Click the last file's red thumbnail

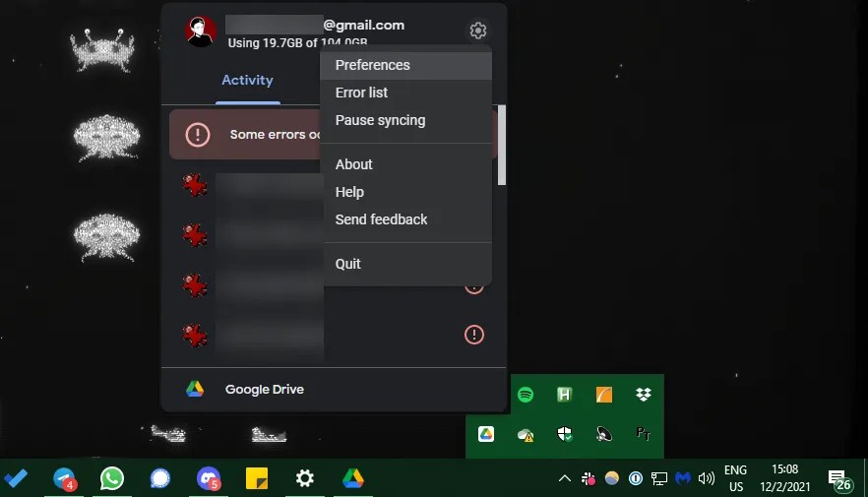pos(195,336)
